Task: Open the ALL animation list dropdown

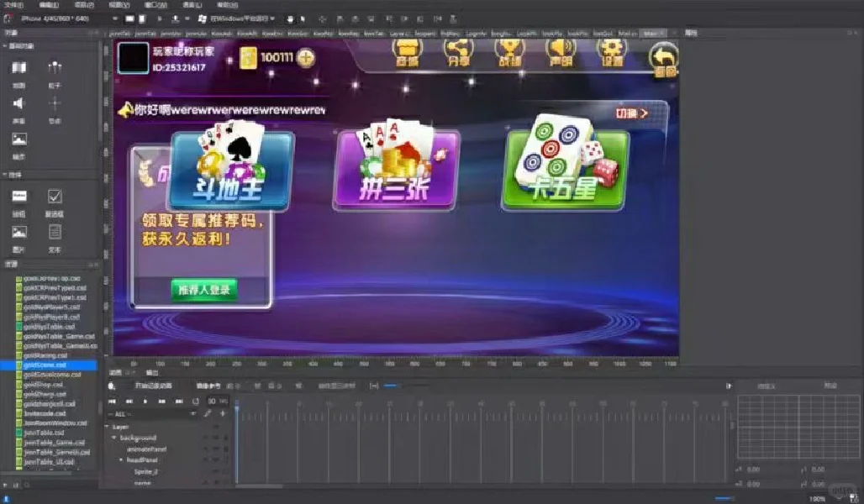Action: [152, 413]
